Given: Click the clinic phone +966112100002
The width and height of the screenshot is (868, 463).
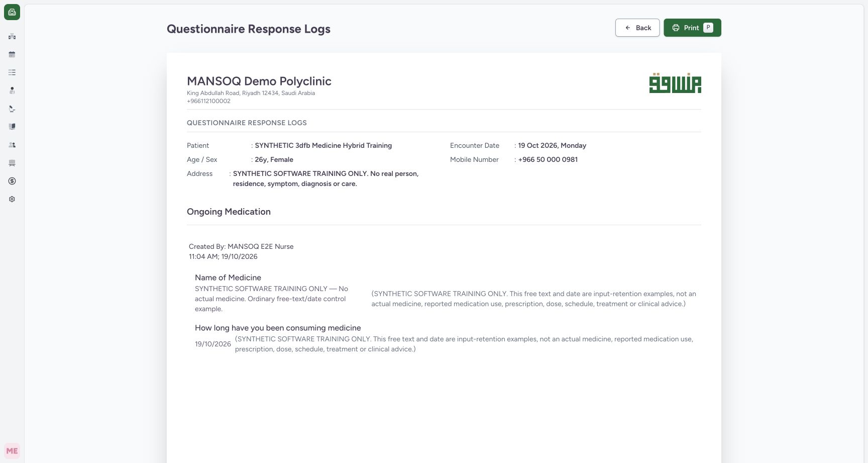Looking at the screenshot, I should point(208,101).
